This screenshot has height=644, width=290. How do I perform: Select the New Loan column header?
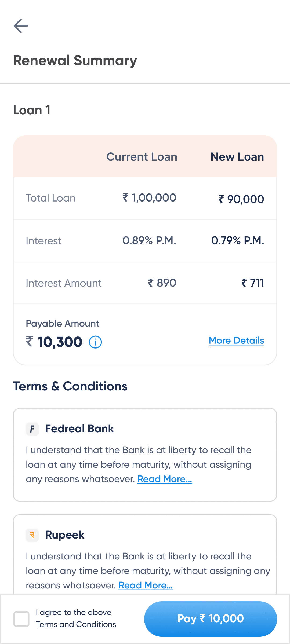237,157
